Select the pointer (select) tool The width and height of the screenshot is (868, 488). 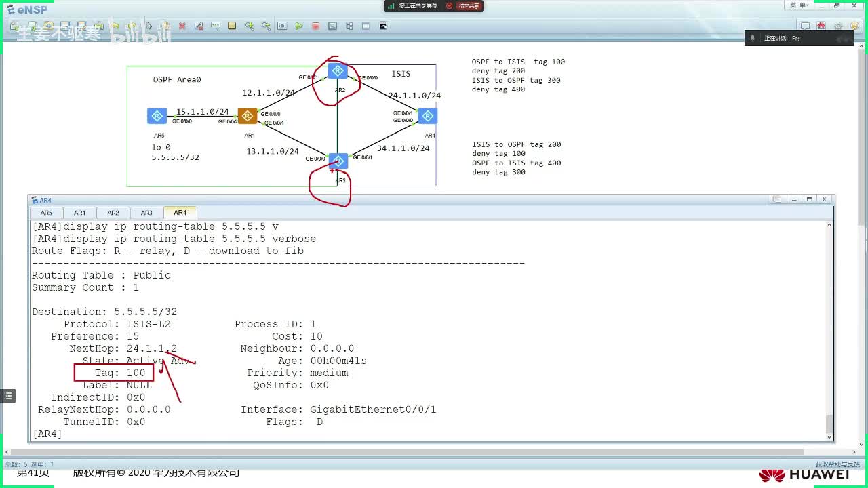[x=149, y=26]
